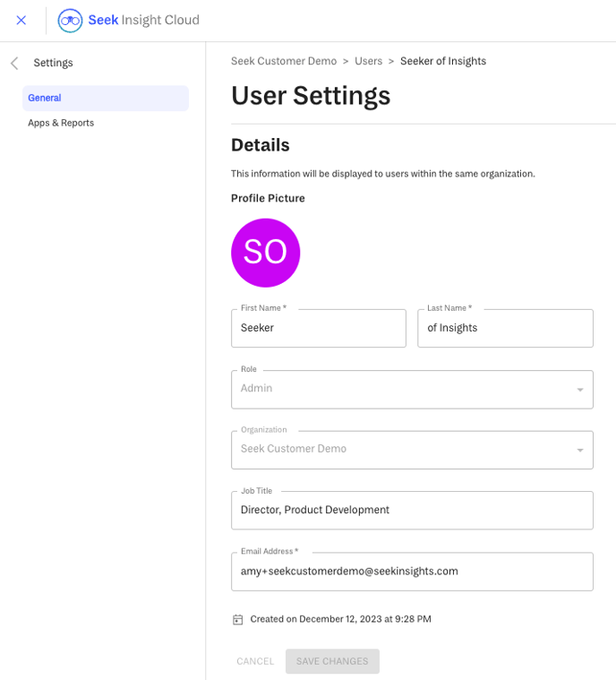Click the First Name input field
The width and height of the screenshot is (616, 680).
coord(319,328)
